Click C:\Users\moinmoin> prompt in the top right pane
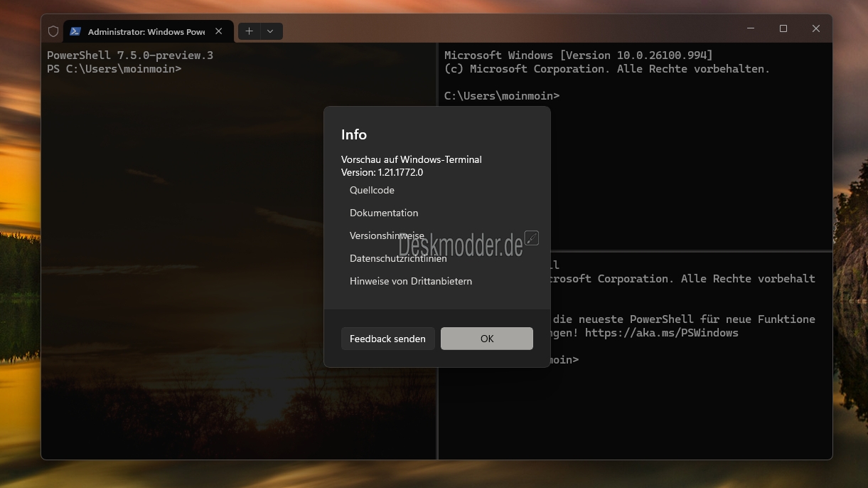This screenshot has width=868, height=488. 501,95
